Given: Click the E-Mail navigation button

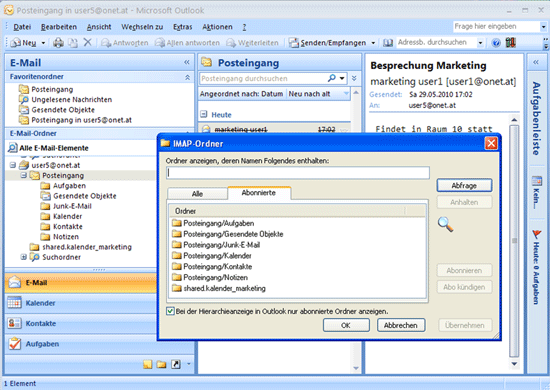Looking at the screenshot, I should (x=81, y=283).
